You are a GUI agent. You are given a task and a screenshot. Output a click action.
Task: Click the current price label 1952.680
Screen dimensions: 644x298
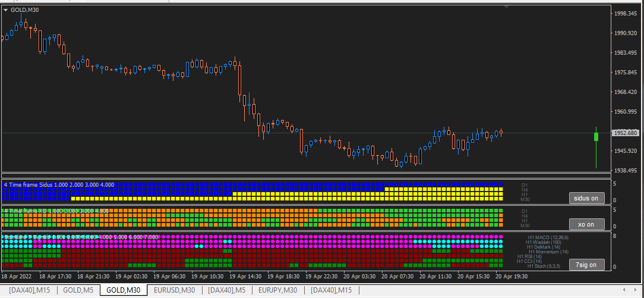coord(625,133)
